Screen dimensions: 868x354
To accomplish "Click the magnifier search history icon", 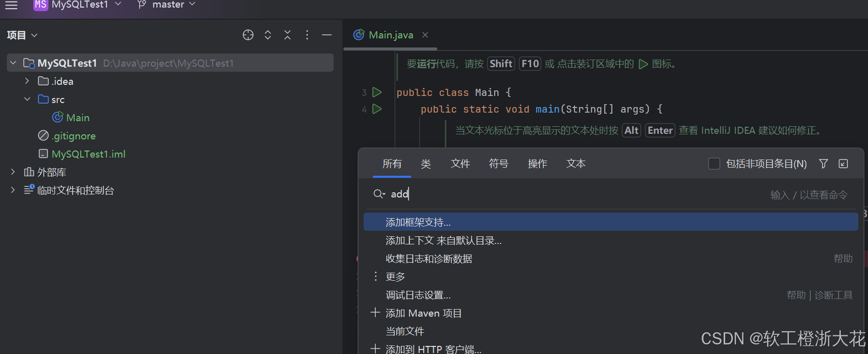I will tap(379, 194).
